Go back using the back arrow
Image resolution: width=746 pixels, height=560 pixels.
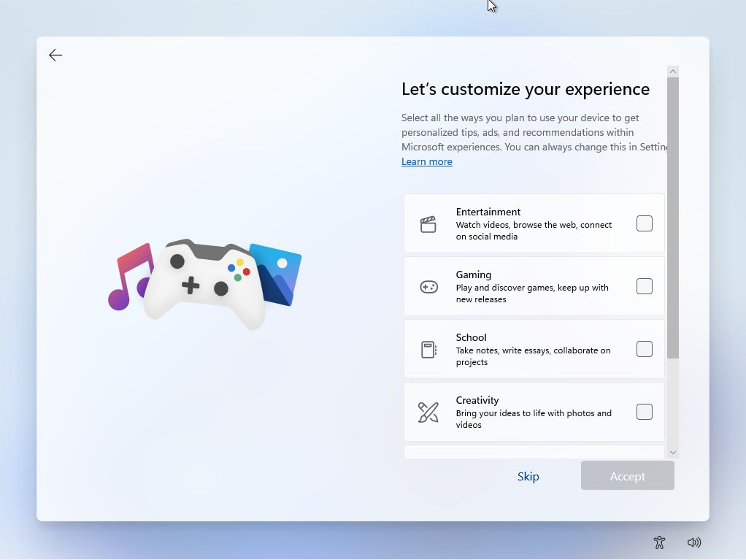[55, 55]
